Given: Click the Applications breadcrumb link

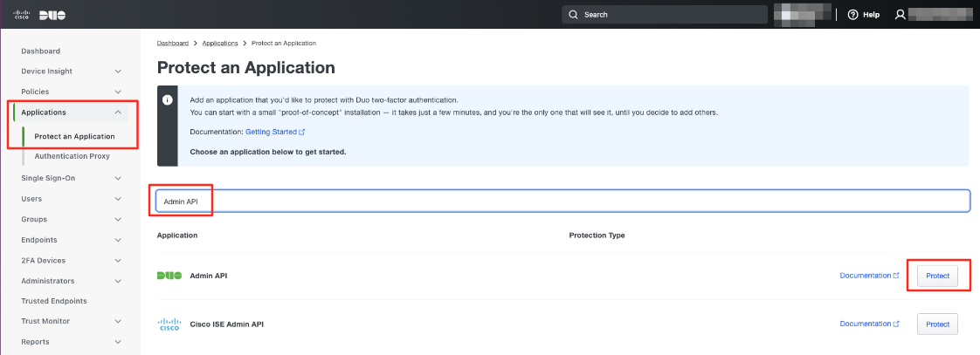Looking at the screenshot, I should coord(219,43).
